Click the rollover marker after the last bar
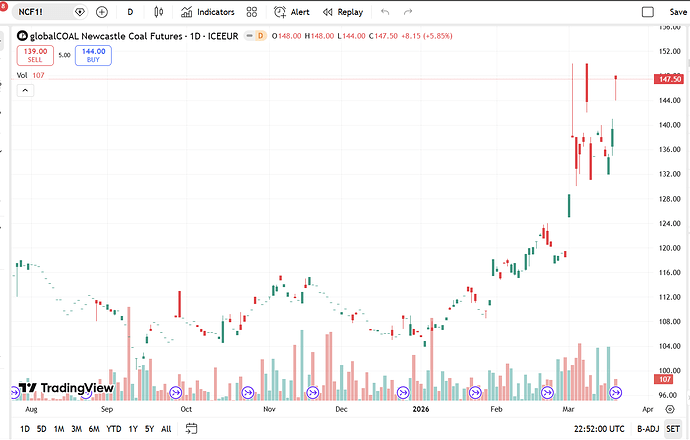Screen dimensions: 690x440 tap(615, 392)
